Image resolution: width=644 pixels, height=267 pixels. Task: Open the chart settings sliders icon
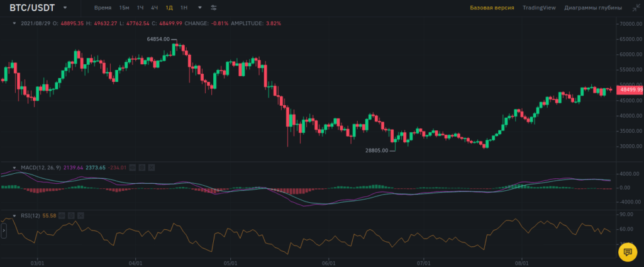tap(214, 8)
